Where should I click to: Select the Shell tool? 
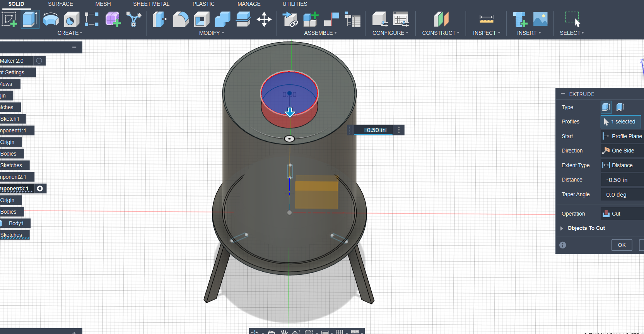[202, 19]
